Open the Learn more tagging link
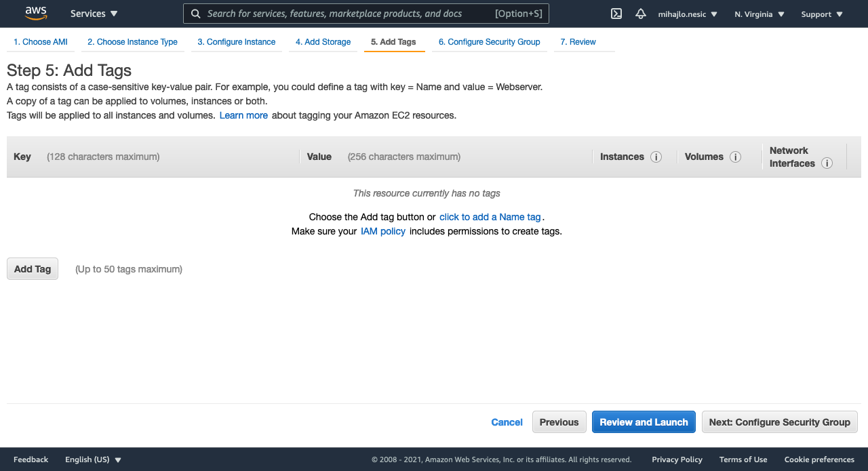This screenshot has height=471, width=868. 243,115
